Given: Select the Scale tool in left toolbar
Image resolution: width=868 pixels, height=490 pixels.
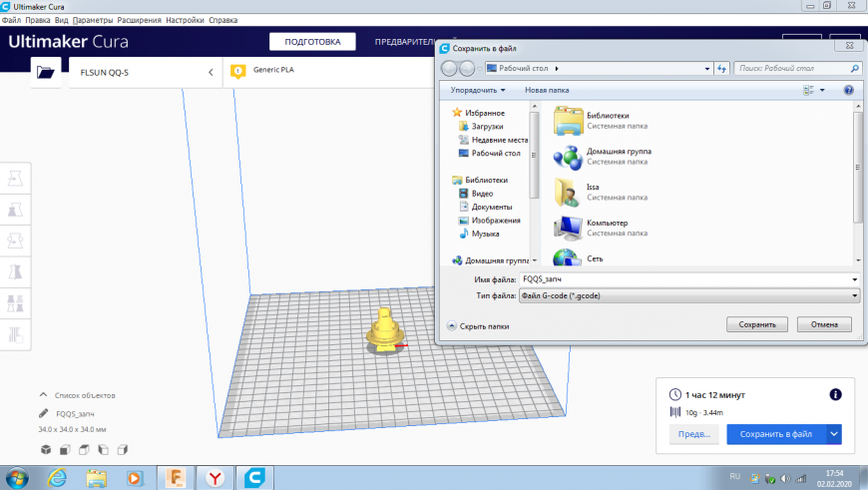Looking at the screenshot, I should pos(15,210).
